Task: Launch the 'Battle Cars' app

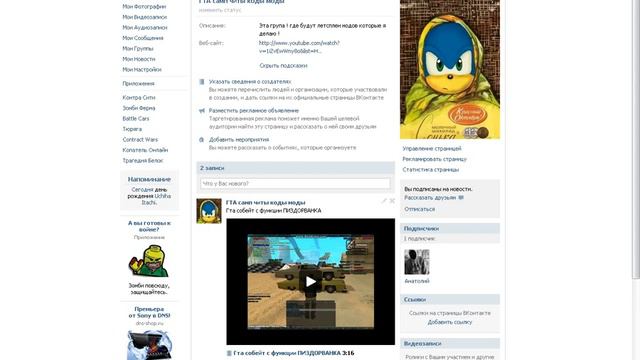Action: click(136, 118)
